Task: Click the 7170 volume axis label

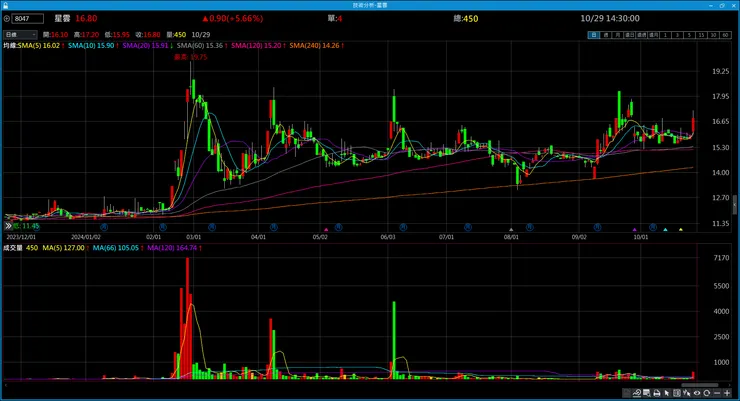Action: 722,258
